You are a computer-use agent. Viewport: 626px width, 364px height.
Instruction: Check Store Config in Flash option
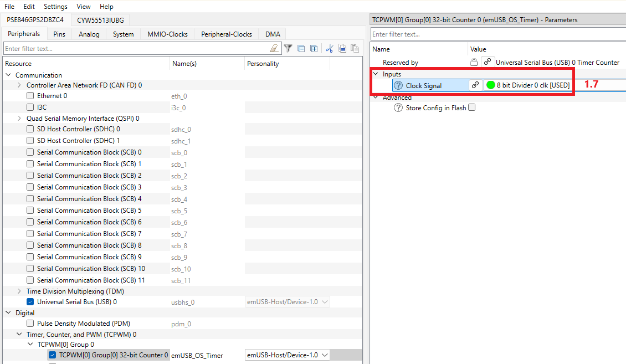(x=472, y=108)
